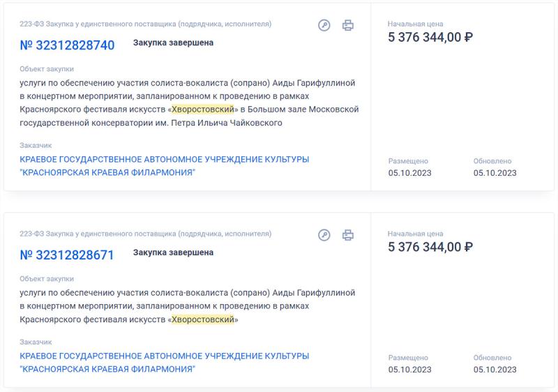Image resolution: width=558 pixels, height=392 pixels.
Task: Click the second card's 'Обновлено' date 05.10.2023
Action: point(495,370)
